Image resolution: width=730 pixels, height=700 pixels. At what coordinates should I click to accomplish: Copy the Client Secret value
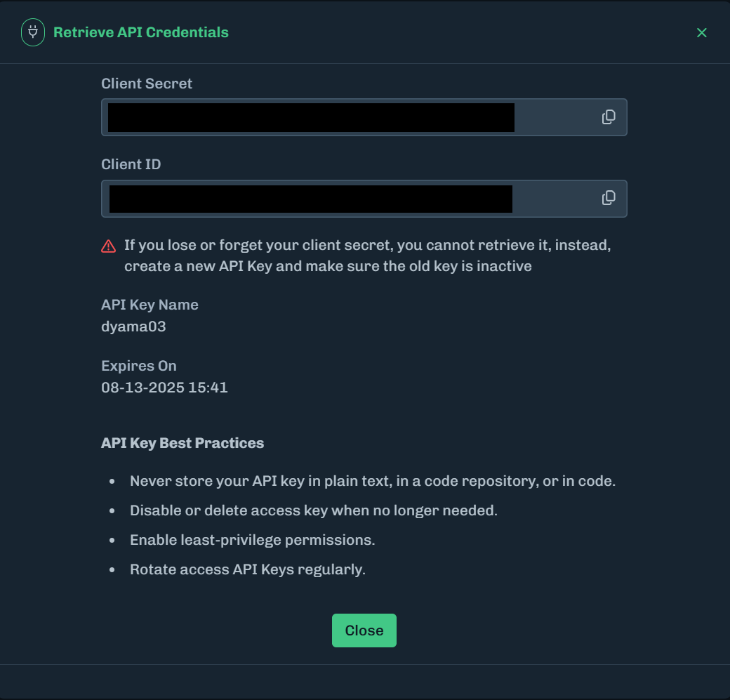click(609, 117)
